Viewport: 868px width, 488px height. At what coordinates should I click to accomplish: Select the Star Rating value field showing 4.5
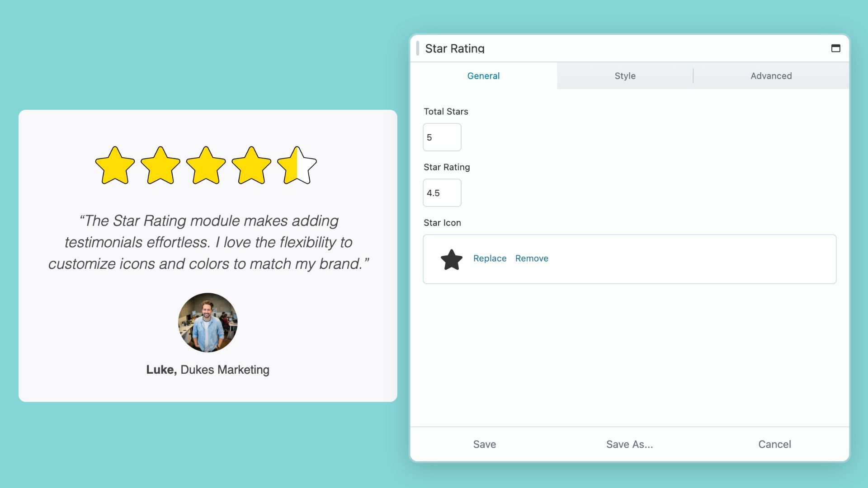[442, 192]
